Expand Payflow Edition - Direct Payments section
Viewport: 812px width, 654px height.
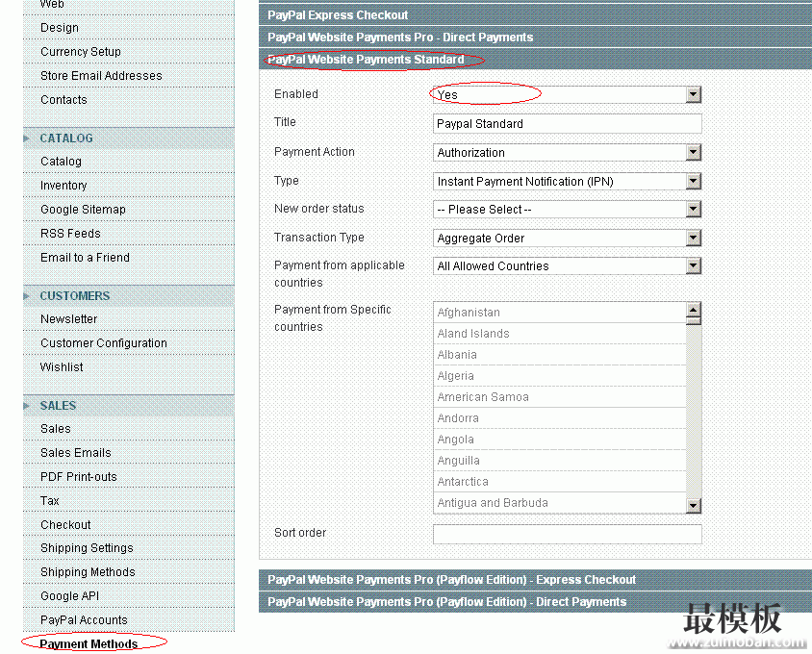click(535, 602)
